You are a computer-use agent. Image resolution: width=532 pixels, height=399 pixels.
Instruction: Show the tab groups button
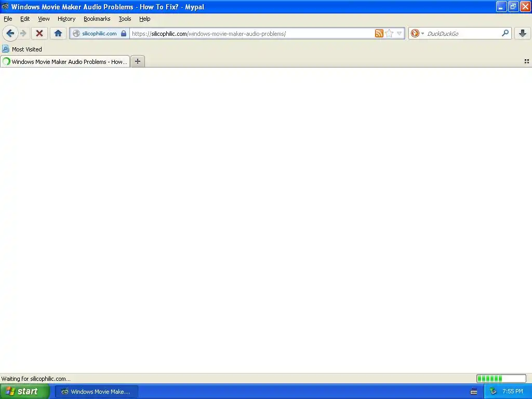coord(527,61)
